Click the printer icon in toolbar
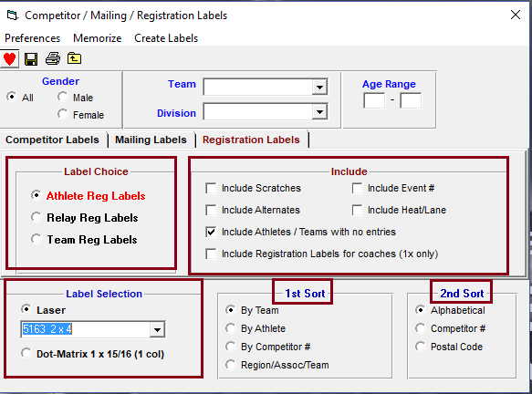The image size is (532, 394). (53, 58)
